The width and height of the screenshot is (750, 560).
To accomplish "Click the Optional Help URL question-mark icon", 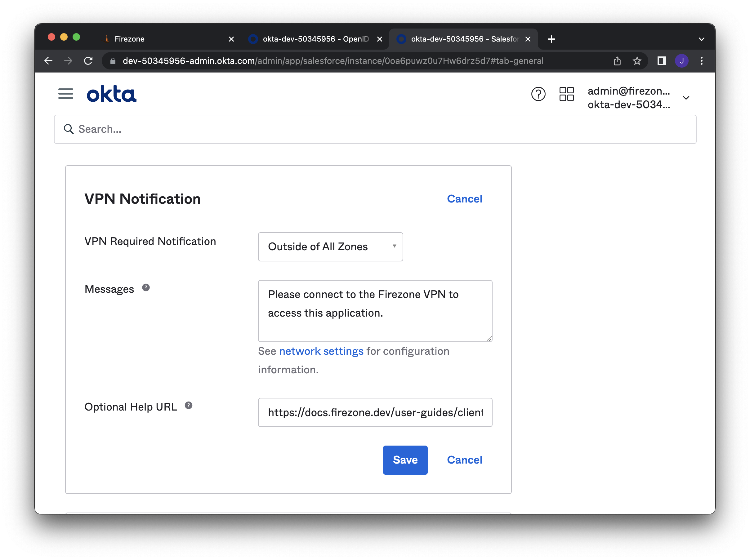I will [189, 405].
